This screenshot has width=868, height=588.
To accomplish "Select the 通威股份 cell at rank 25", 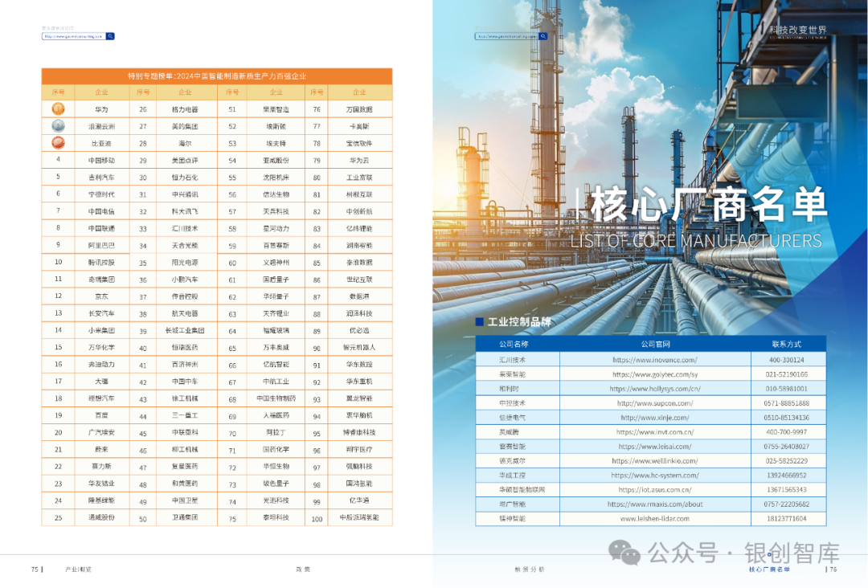I will click(101, 518).
